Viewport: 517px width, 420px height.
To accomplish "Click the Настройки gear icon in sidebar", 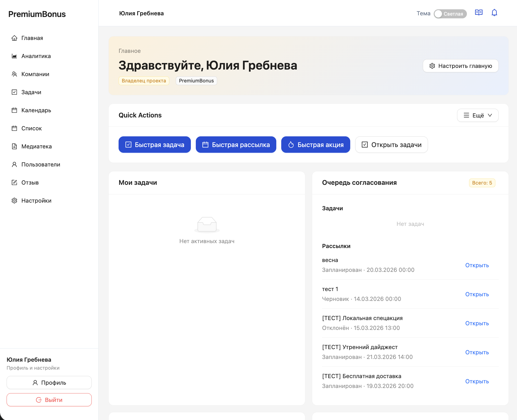I will click(14, 201).
